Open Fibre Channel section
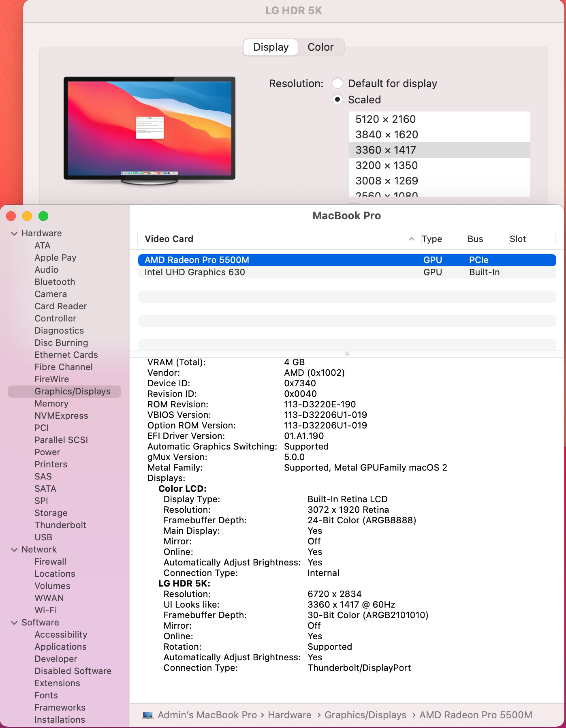 pyautogui.click(x=64, y=367)
